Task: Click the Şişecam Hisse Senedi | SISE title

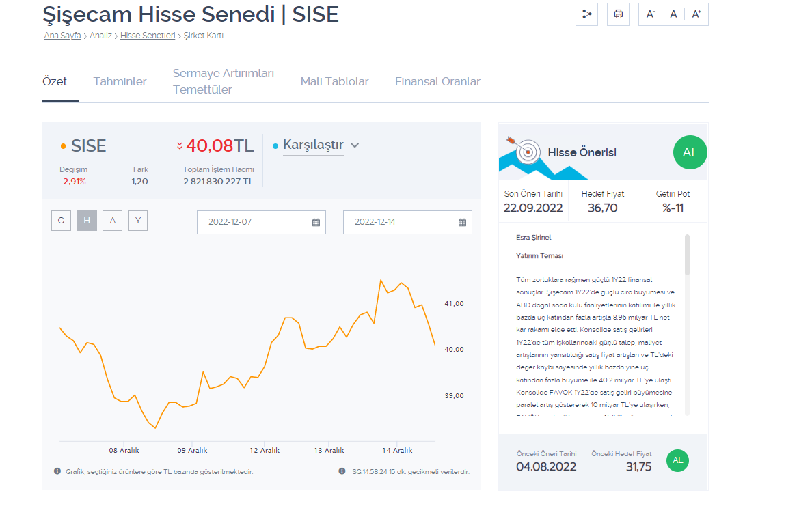Action: 191,14
